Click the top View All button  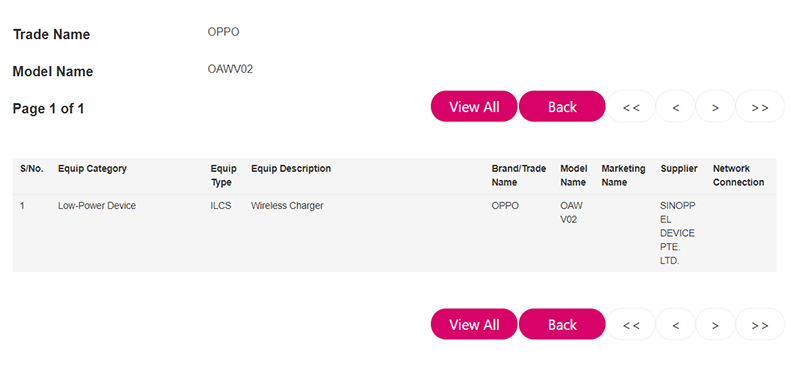[x=474, y=106]
